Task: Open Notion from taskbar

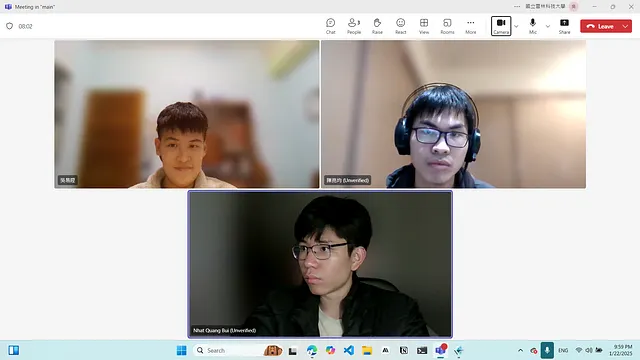Action: point(404,350)
